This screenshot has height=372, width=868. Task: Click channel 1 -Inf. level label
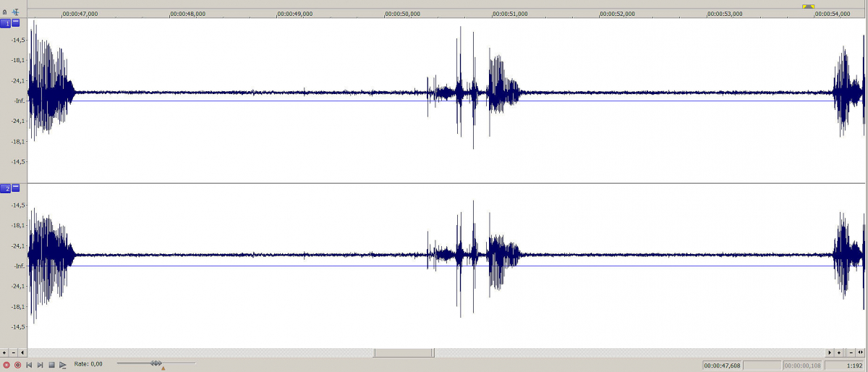pyautogui.click(x=20, y=101)
